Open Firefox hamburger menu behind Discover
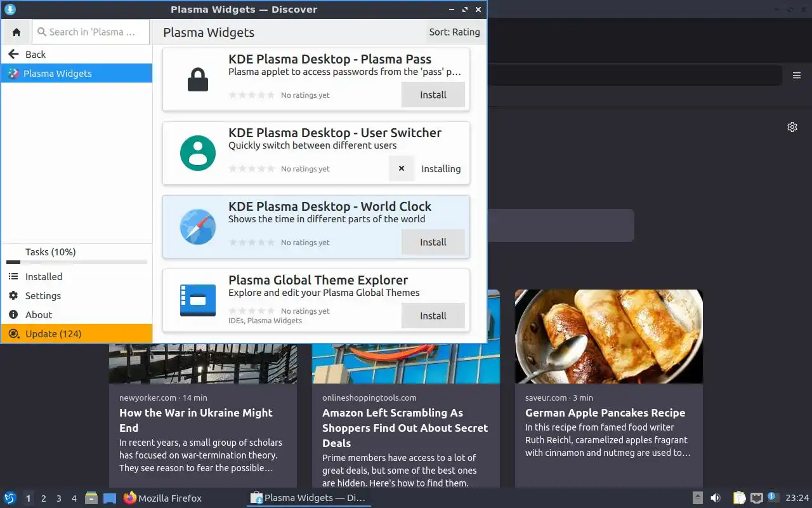Viewport: 812px width, 508px height. click(x=797, y=76)
